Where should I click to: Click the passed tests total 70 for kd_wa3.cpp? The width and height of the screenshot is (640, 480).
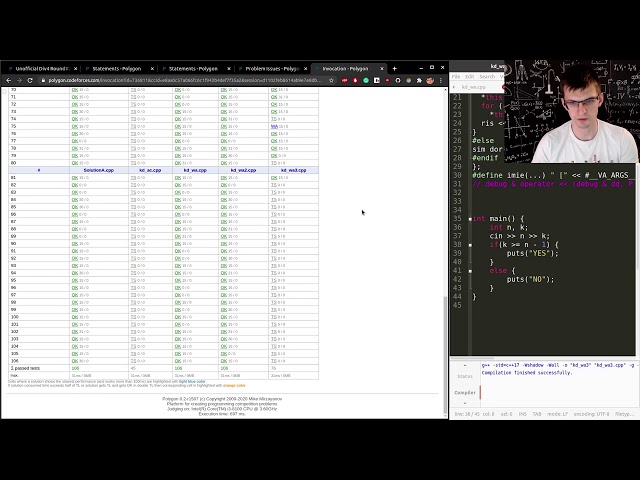click(273, 368)
